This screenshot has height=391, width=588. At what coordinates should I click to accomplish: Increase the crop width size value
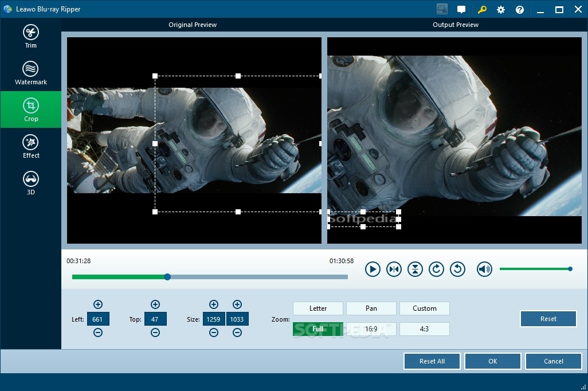coord(214,304)
